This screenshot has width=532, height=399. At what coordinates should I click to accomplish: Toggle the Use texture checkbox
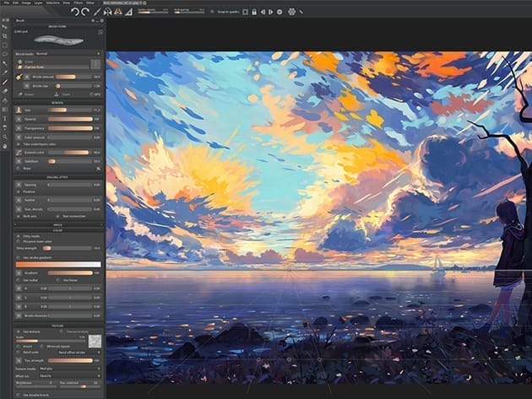(17, 332)
